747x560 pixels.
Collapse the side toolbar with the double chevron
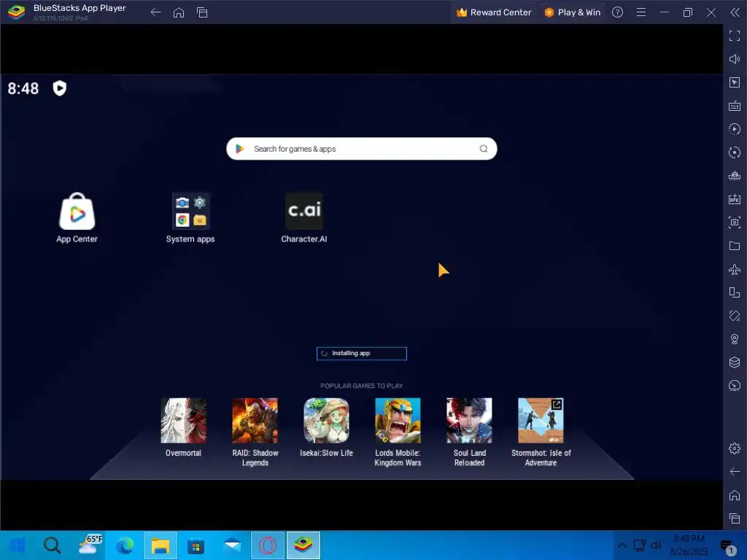[735, 12]
